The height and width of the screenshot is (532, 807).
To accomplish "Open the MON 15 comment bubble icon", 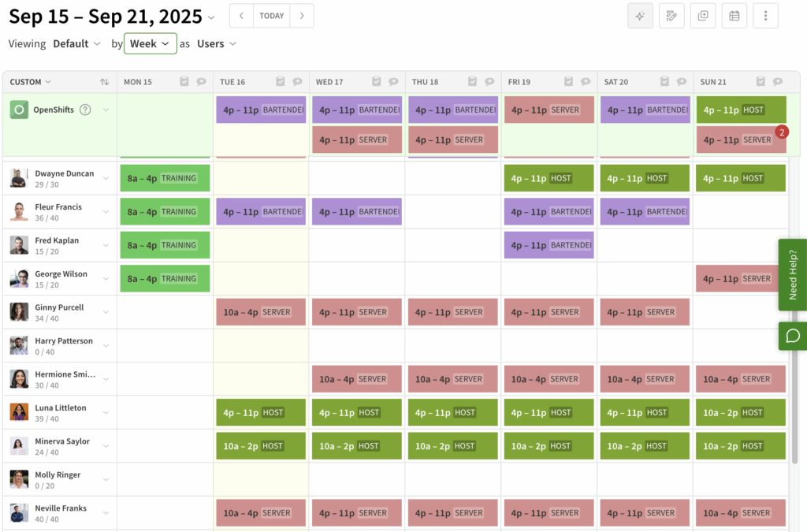I will (201, 81).
